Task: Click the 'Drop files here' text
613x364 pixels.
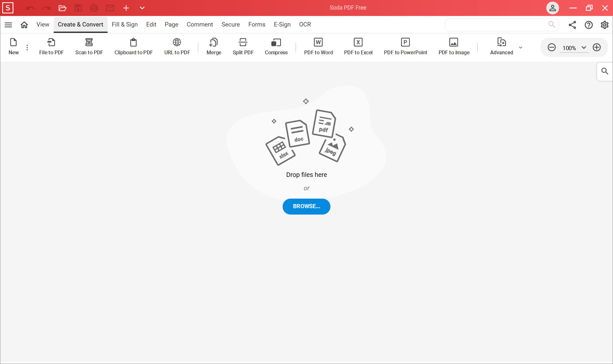Action: (306, 175)
